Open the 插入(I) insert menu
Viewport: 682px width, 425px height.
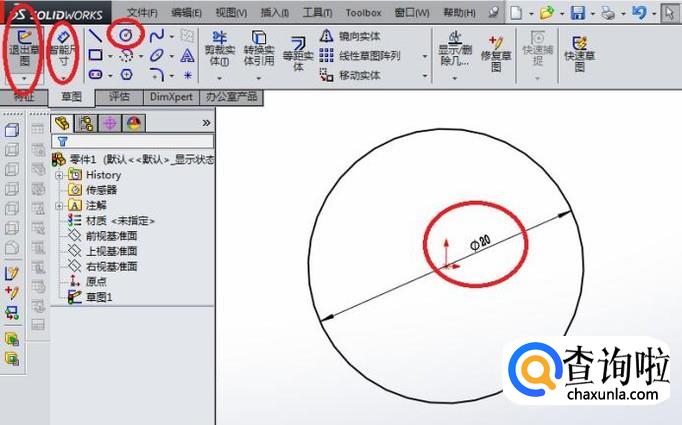click(x=275, y=13)
